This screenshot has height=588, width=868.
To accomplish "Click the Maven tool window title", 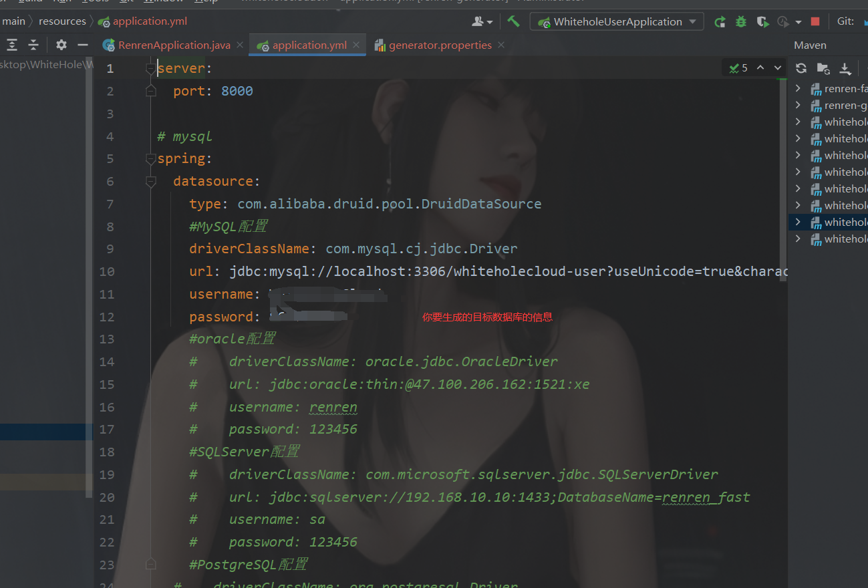I will tap(810, 45).
